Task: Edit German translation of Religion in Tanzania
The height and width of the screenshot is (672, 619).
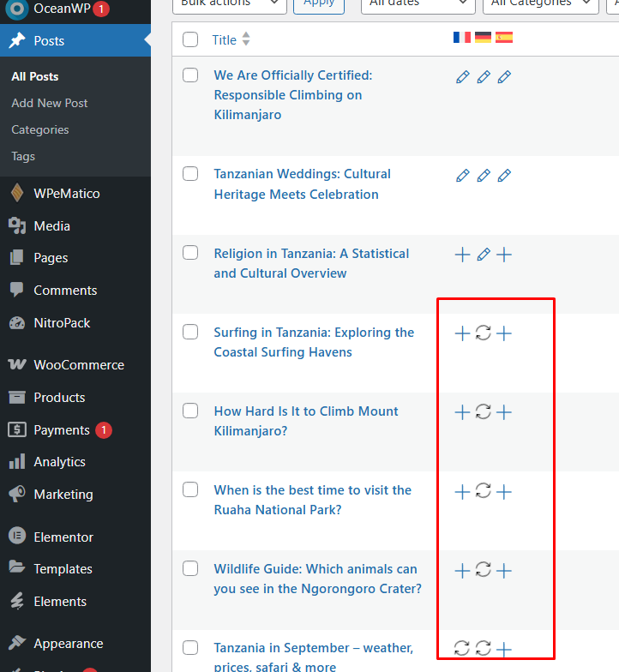Action: [x=483, y=255]
